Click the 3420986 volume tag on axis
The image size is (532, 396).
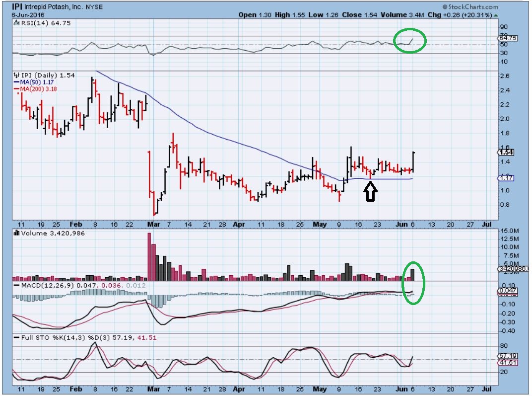[x=514, y=269]
